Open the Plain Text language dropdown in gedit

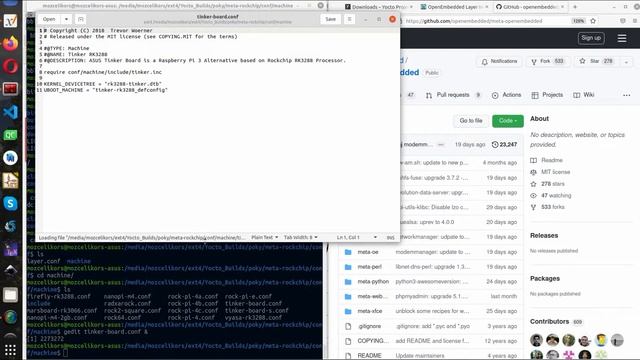pos(264,237)
